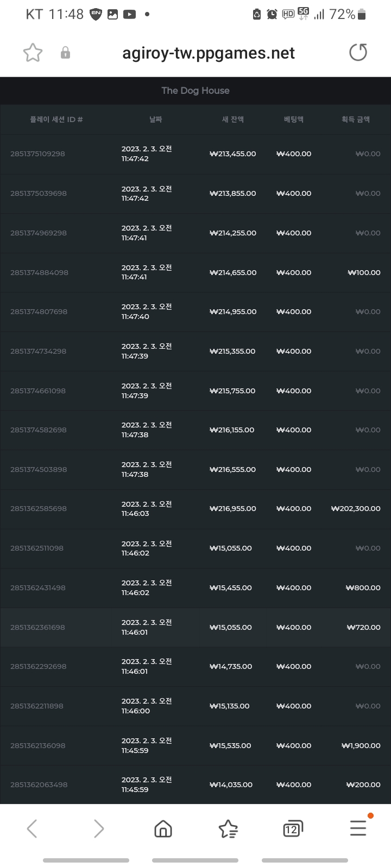
Task: Go back with the browser back arrow
Action: click(x=32, y=828)
